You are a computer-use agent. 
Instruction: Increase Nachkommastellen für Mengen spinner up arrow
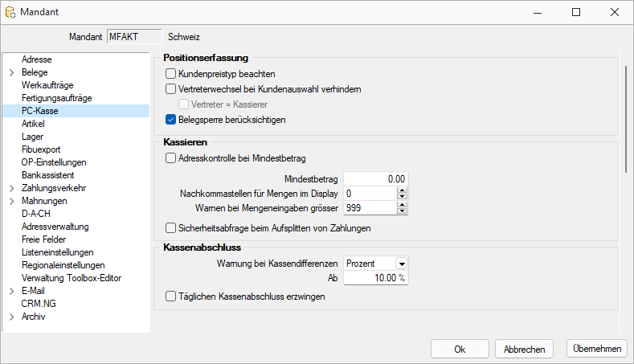pos(402,190)
